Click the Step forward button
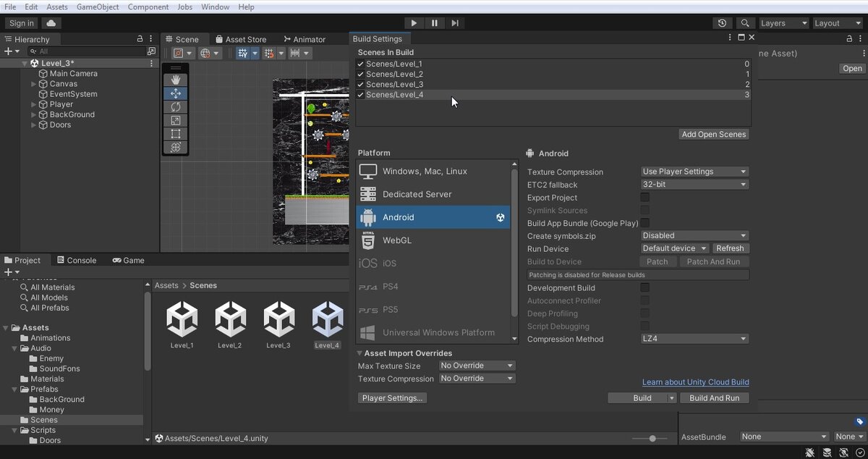Viewport: 868px width, 459px height. tap(455, 23)
